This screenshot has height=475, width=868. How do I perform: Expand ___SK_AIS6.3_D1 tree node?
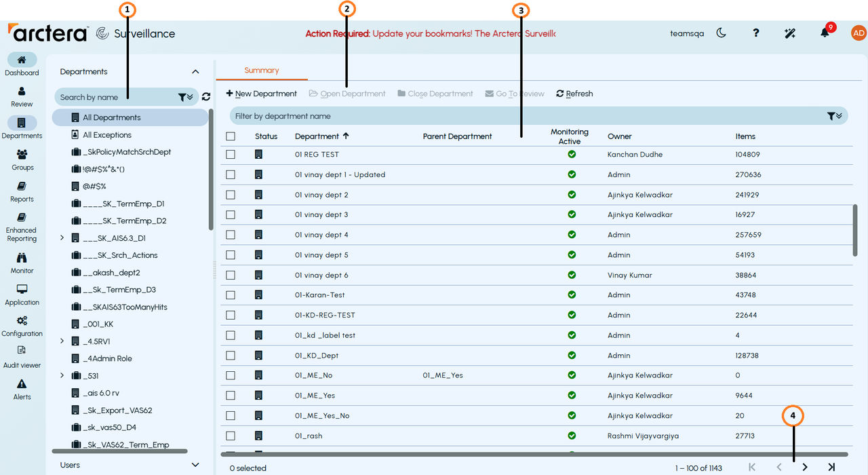[62, 237]
